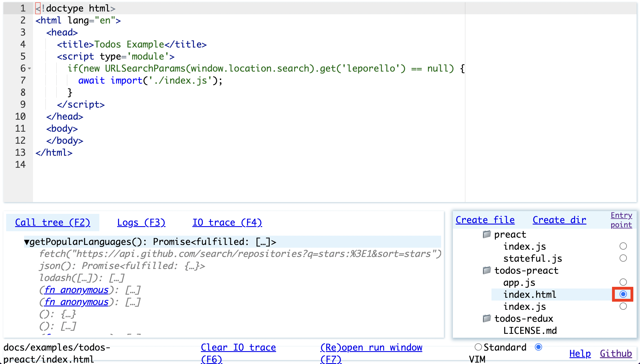
Task: Click Create file
Action: click(x=485, y=220)
